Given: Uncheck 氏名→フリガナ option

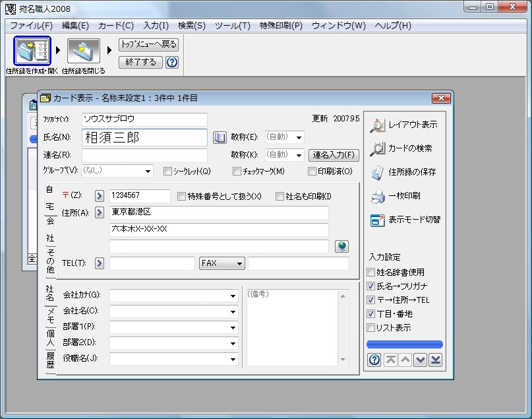Looking at the screenshot, I should (x=371, y=286).
